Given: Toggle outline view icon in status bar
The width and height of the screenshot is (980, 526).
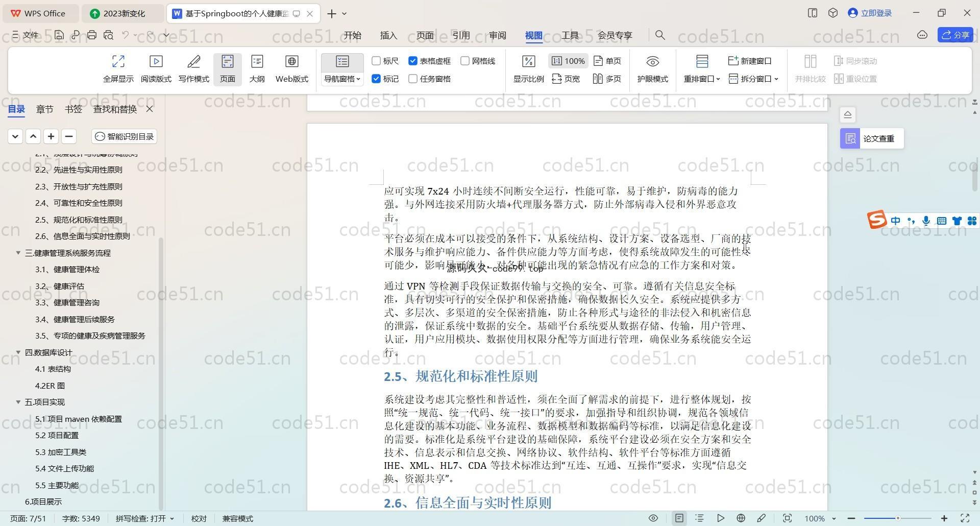Looking at the screenshot, I should tap(700, 518).
